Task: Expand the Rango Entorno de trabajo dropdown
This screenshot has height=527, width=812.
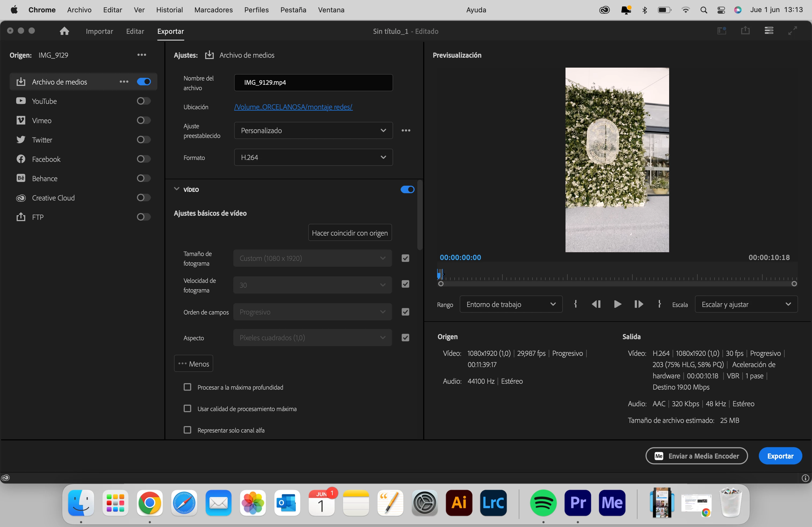Action: (x=511, y=304)
